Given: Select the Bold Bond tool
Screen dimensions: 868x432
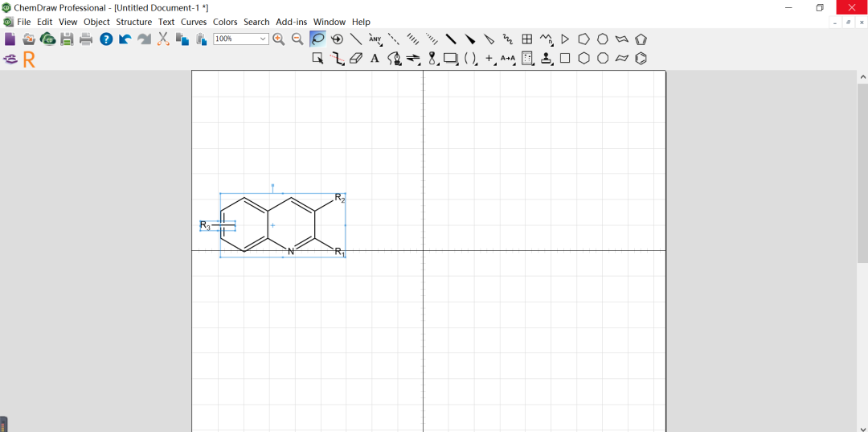Looking at the screenshot, I should (x=451, y=39).
